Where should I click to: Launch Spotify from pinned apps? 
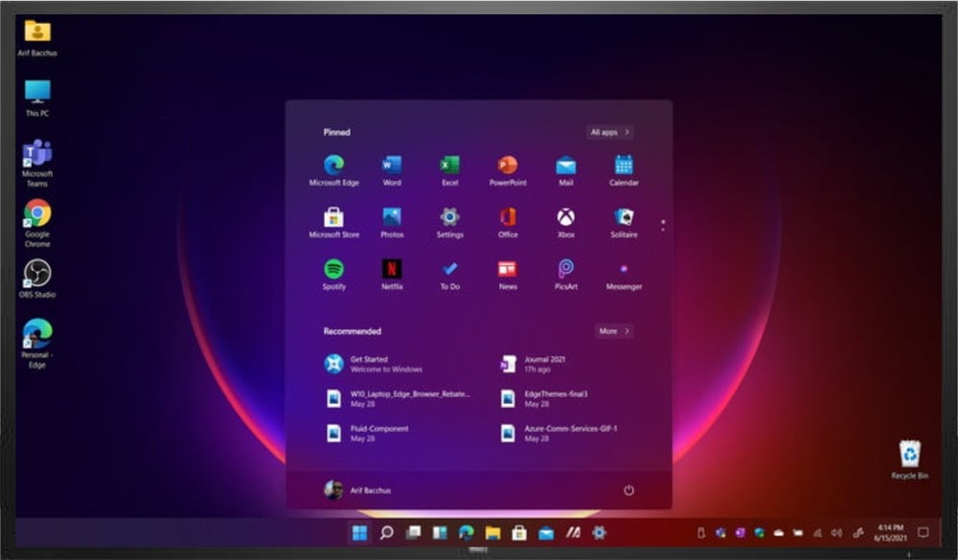pos(333,270)
